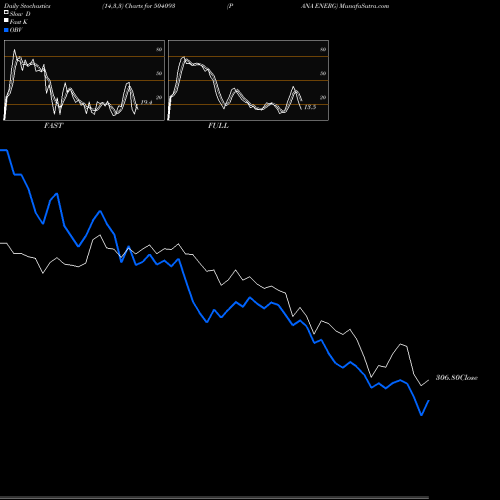The width and height of the screenshot is (500, 500).
Task: Click the blue OBV legend swatch
Action: tap(6, 30)
